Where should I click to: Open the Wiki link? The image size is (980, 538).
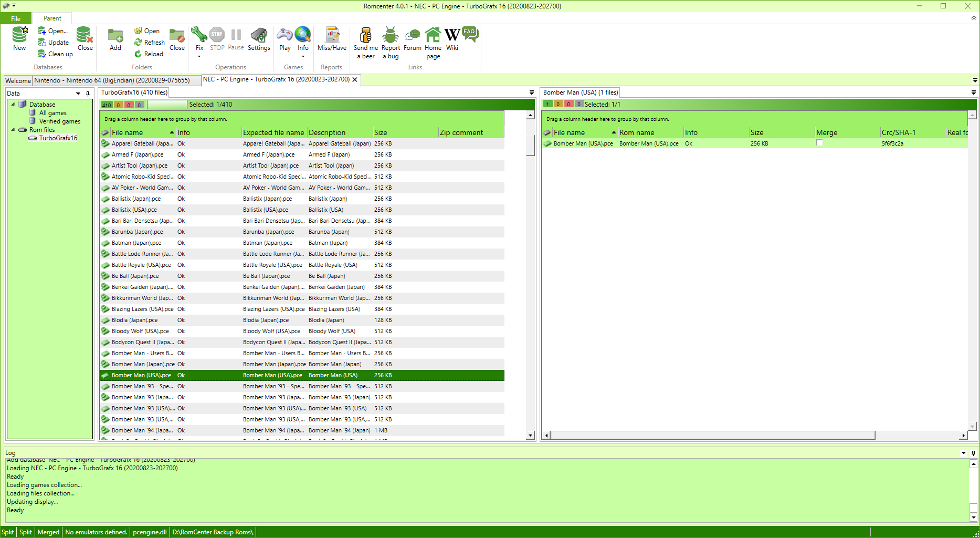pos(452,39)
